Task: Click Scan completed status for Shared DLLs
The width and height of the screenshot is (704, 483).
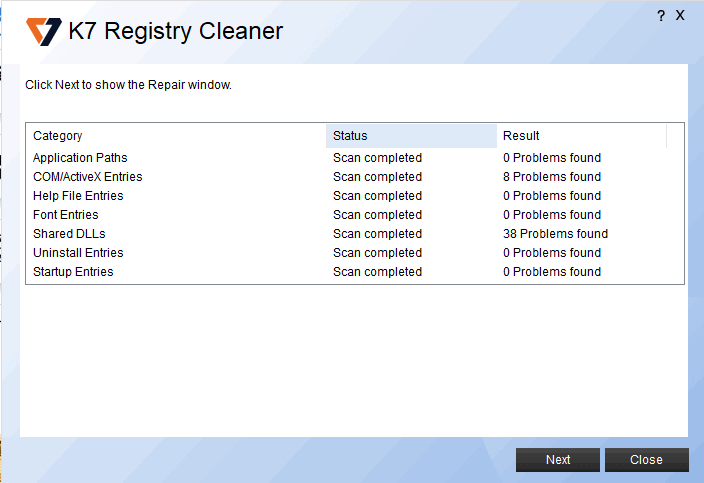Action: point(378,234)
